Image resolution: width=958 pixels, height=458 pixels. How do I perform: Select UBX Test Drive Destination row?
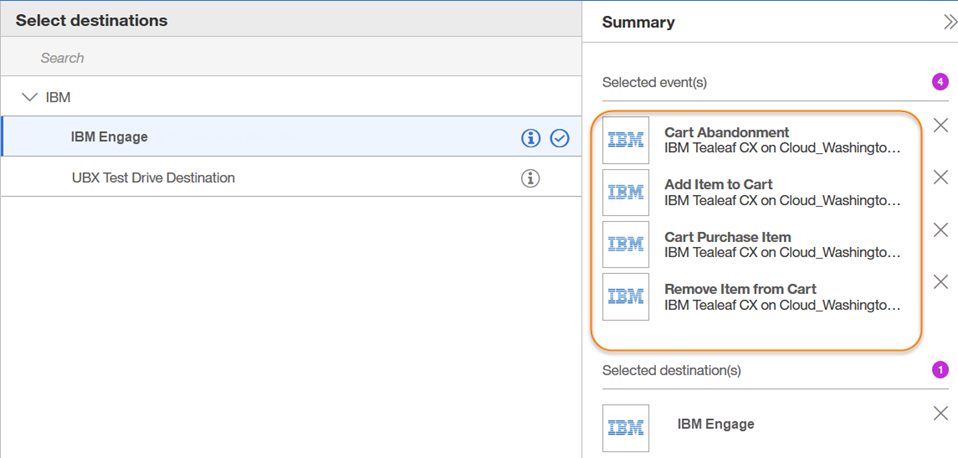point(291,178)
